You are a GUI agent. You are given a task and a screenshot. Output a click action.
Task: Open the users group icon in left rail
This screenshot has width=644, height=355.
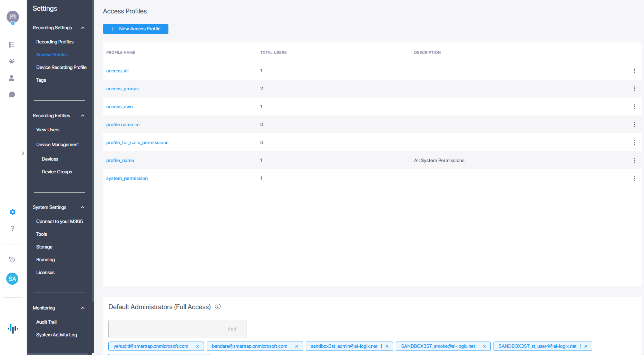(x=12, y=61)
